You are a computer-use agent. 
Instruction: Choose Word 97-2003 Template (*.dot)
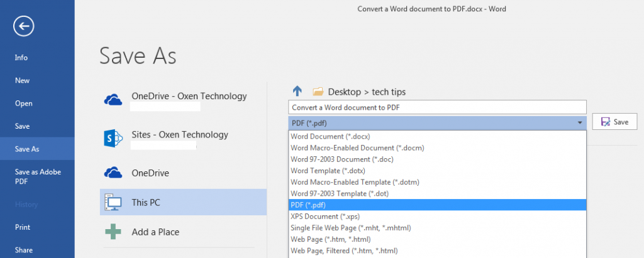[437, 193]
